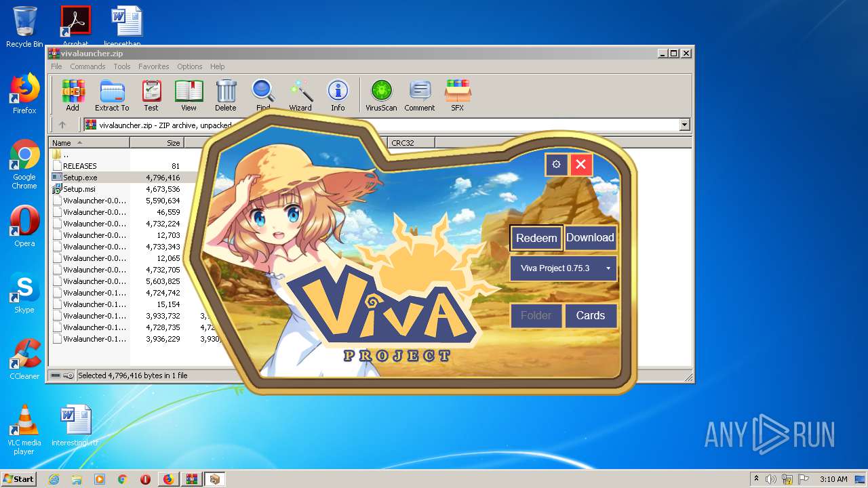Open the Tools menu
Screen dimensions: 868x488
pos(122,66)
